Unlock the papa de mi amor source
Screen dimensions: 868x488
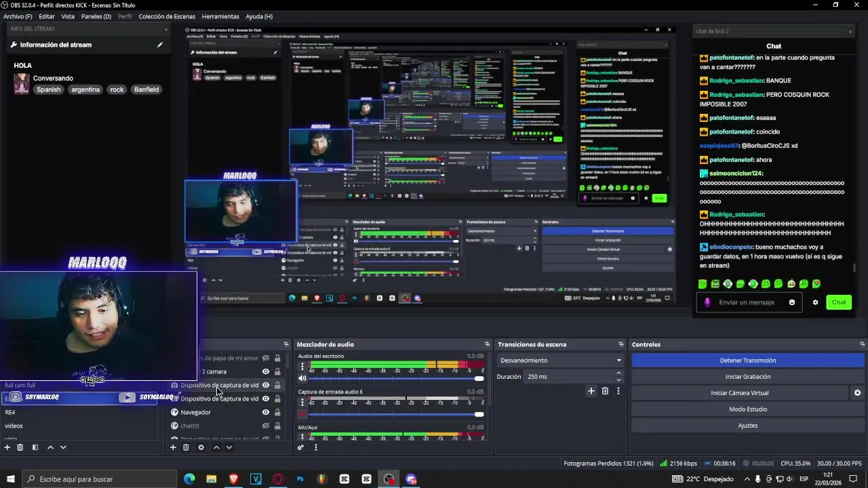[x=277, y=358]
